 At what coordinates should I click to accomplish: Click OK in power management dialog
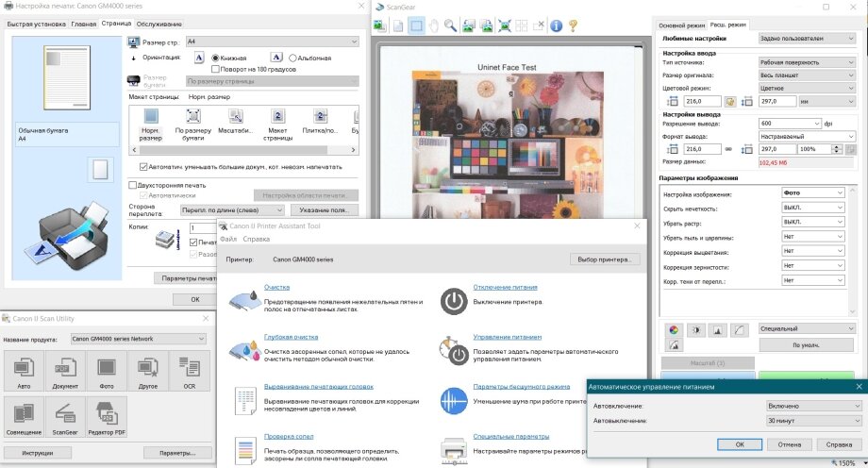740,444
